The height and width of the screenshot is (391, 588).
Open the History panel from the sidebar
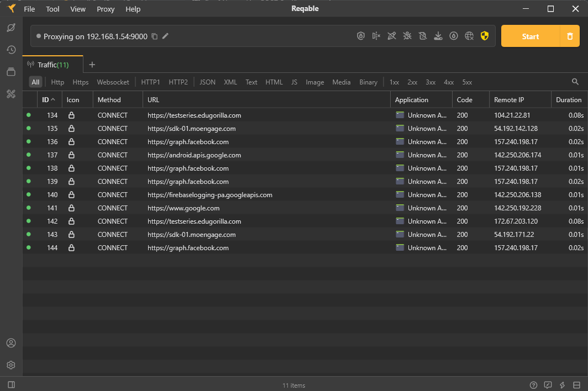[11, 50]
